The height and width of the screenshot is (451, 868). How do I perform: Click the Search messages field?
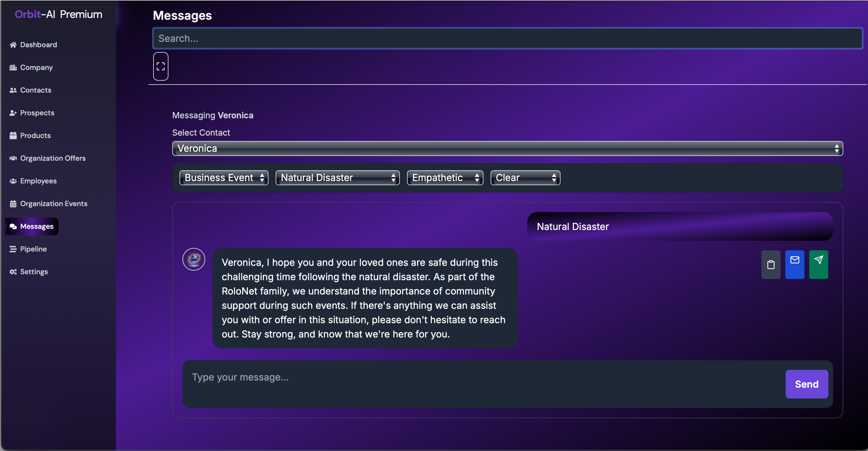508,39
